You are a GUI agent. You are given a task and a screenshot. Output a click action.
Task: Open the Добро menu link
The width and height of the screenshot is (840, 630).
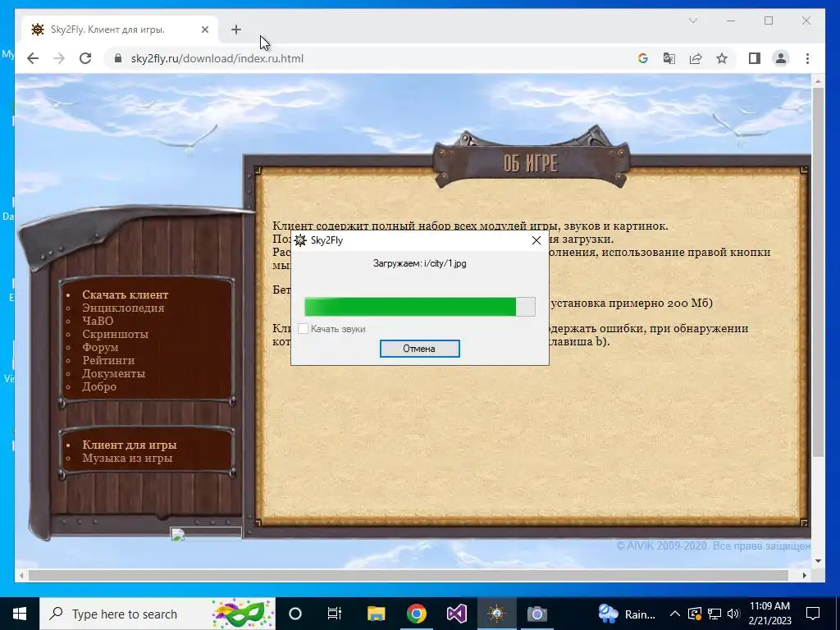[x=99, y=386]
